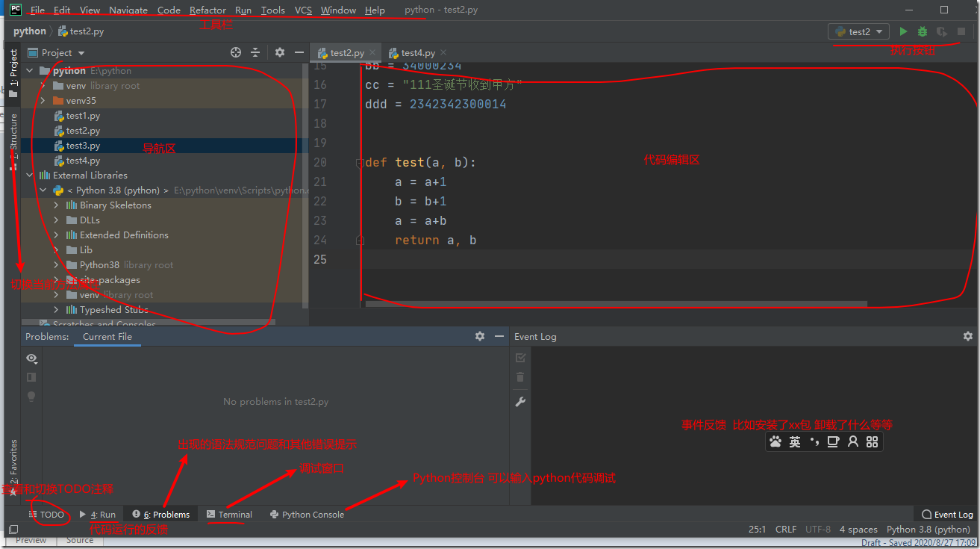Open the test2 run configuration dropdown
The width and height of the screenshot is (980, 549).
(858, 31)
